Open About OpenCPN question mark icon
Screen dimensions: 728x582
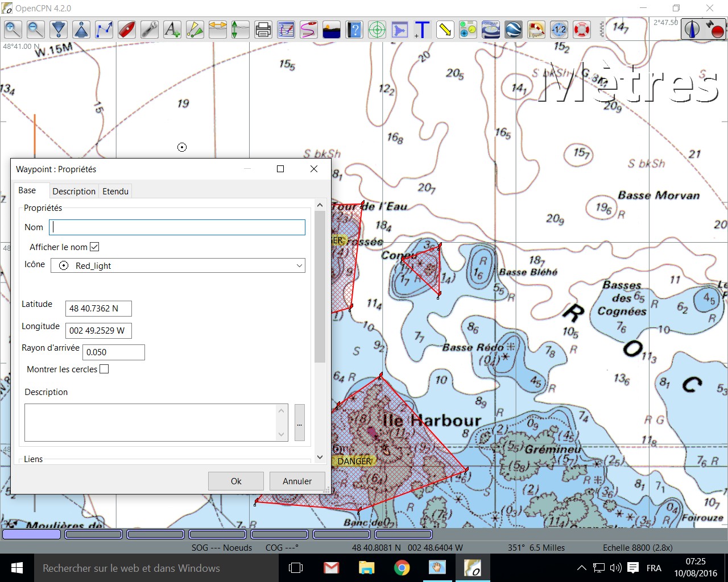(x=354, y=29)
